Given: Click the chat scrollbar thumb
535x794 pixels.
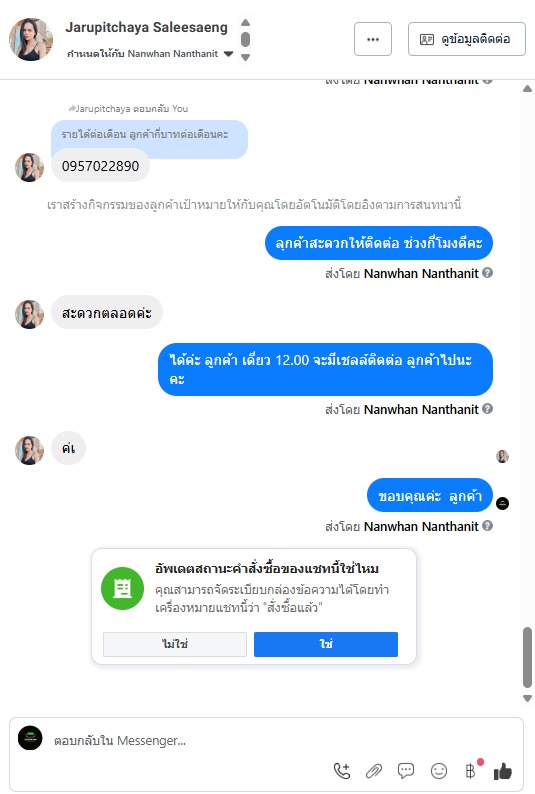Looking at the screenshot, I should (527, 657).
